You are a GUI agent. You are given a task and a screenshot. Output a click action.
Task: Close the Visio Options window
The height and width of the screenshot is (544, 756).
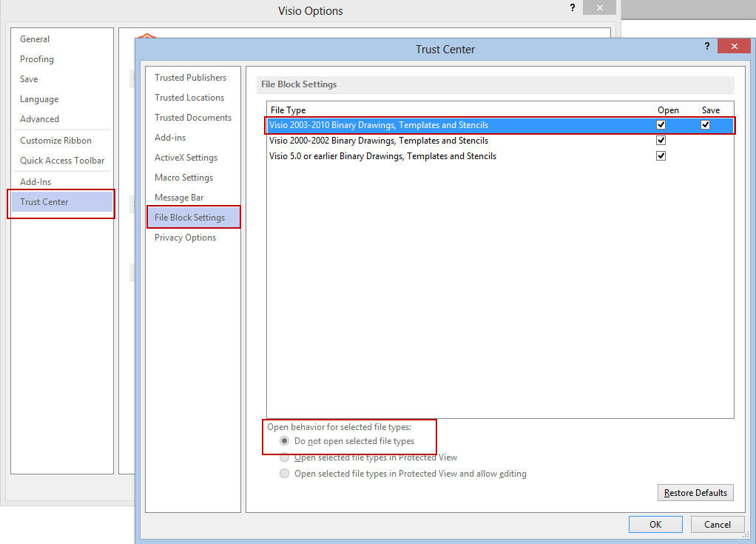pyautogui.click(x=599, y=7)
